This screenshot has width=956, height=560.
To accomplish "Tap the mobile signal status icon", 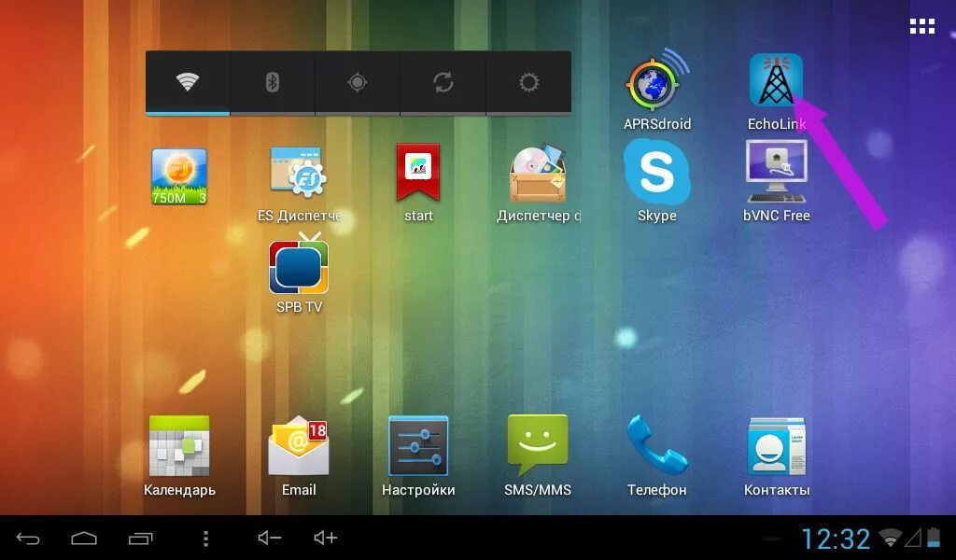I will pos(913,538).
